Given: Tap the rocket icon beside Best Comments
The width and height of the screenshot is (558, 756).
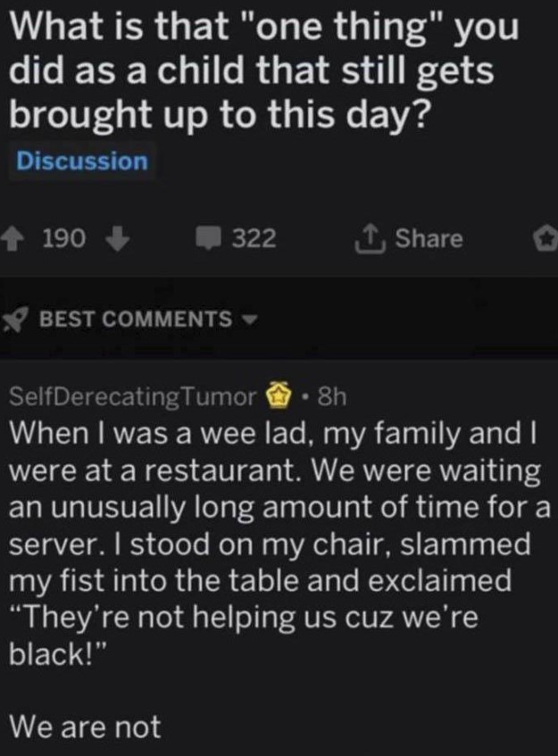Looking at the screenshot, I should [16, 320].
